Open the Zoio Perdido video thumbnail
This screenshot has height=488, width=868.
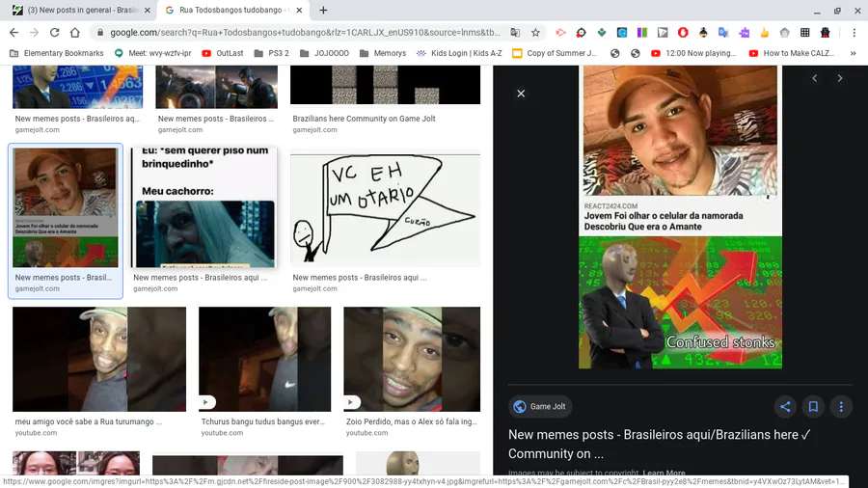tap(412, 359)
